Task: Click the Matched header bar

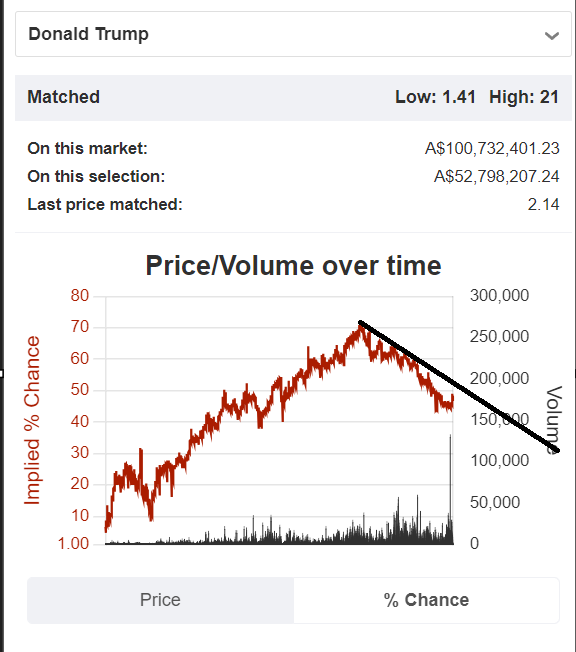Action: [x=293, y=98]
